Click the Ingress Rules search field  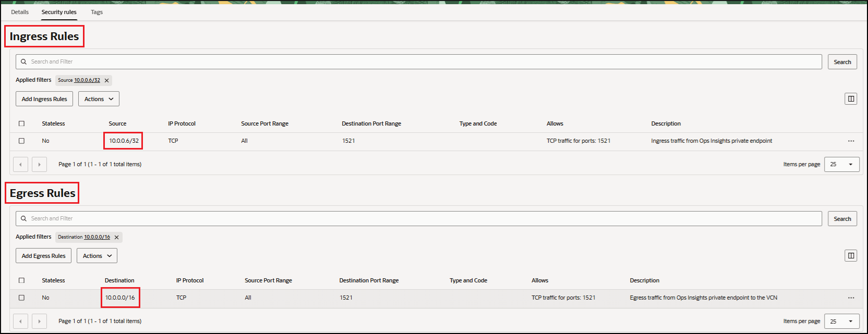coord(419,61)
